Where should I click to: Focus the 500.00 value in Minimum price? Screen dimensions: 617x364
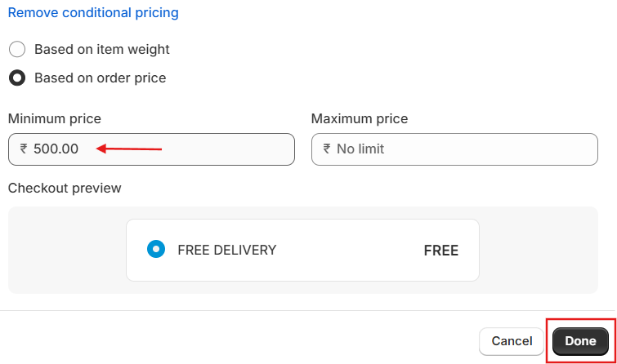pyautogui.click(x=56, y=149)
